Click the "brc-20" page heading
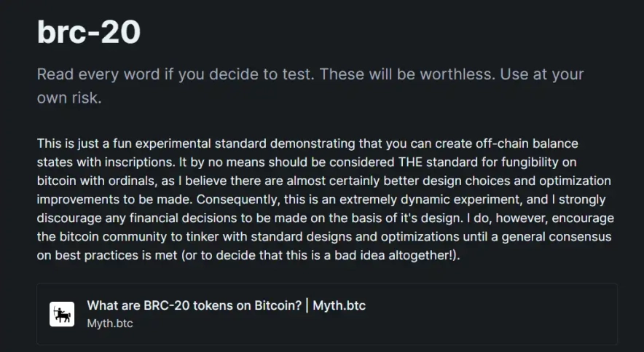Viewport: 644px width, 352px height. pos(89,32)
